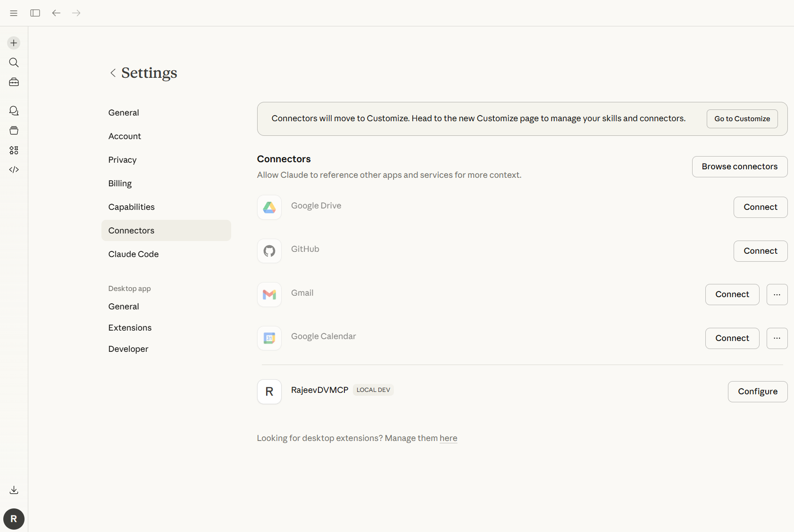Click the back arrow in top bar

pyautogui.click(x=56, y=13)
